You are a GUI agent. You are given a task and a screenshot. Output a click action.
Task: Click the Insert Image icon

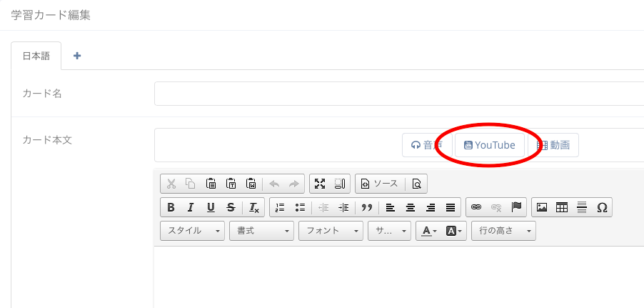point(542,208)
